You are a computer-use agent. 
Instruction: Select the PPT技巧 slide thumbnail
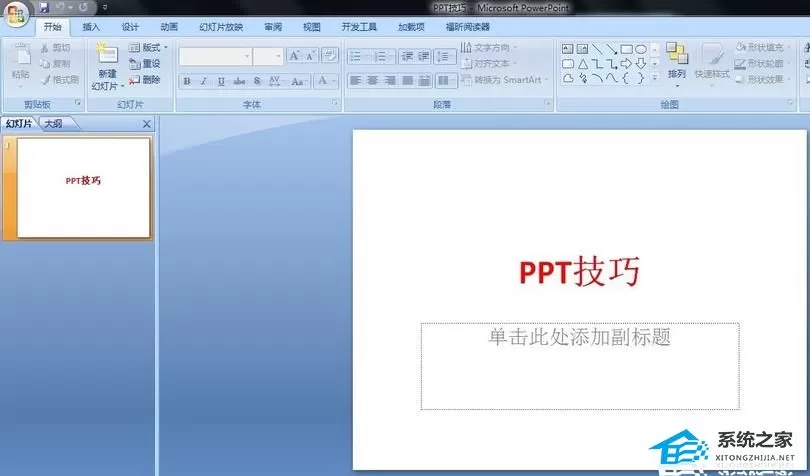83,188
